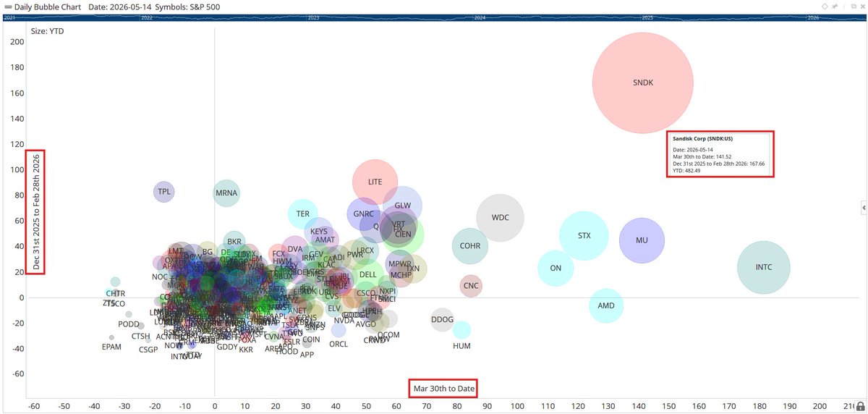
Task: Jump to 2024 on the timeline strip
Action: click(480, 17)
